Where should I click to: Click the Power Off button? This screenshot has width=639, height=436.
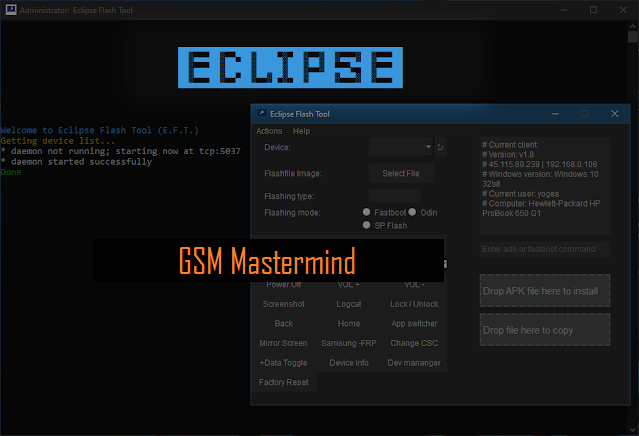[x=284, y=284]
